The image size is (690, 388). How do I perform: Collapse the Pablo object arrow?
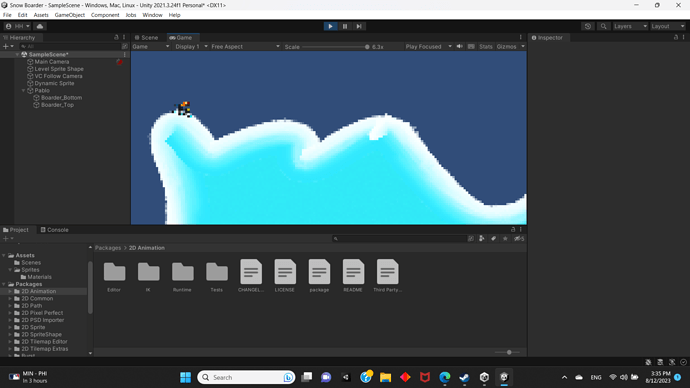(23, 91)
